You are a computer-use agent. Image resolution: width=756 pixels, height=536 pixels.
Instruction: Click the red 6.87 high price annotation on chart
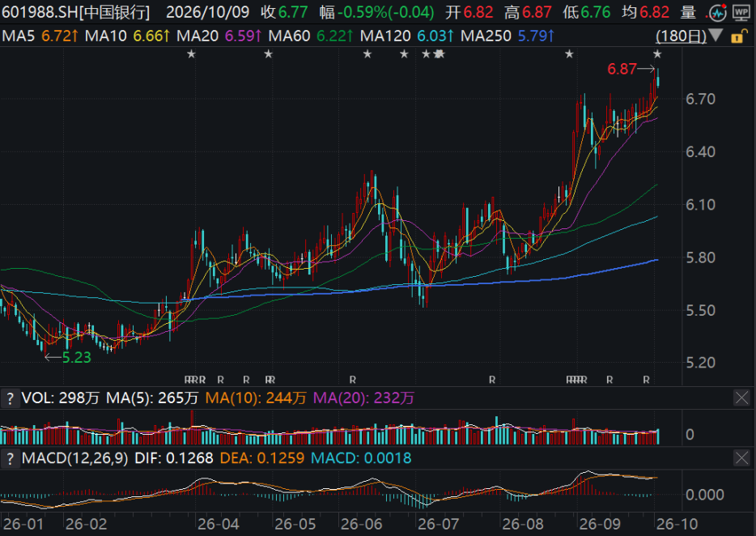click(x=622, y=69)
